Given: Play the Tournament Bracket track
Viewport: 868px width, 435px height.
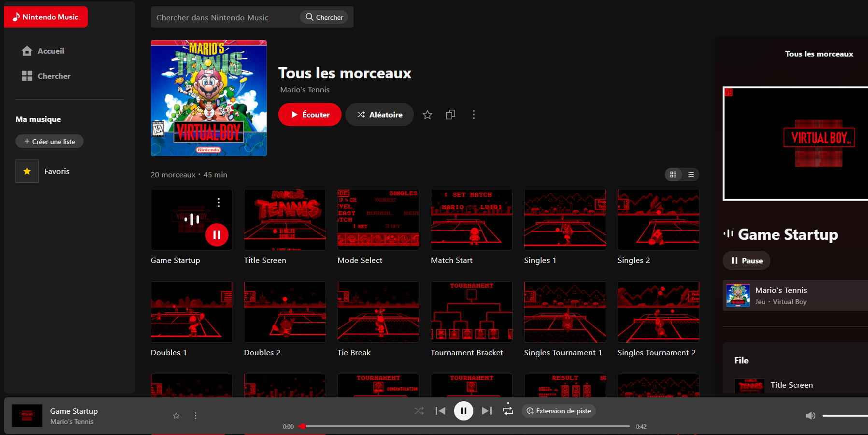Looking at the screenshot, I should 471,312.
